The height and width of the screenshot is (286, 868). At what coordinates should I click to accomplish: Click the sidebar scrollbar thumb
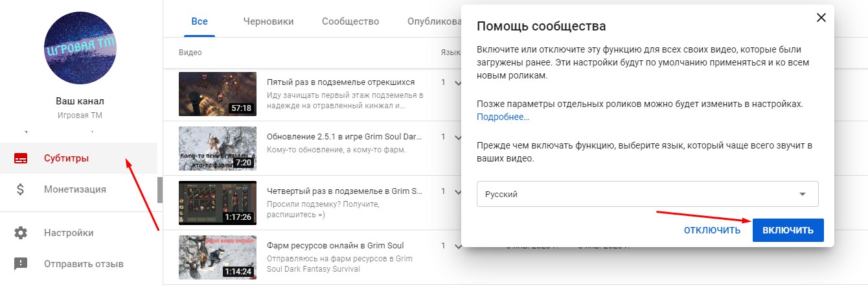click(x=159, y=189)
